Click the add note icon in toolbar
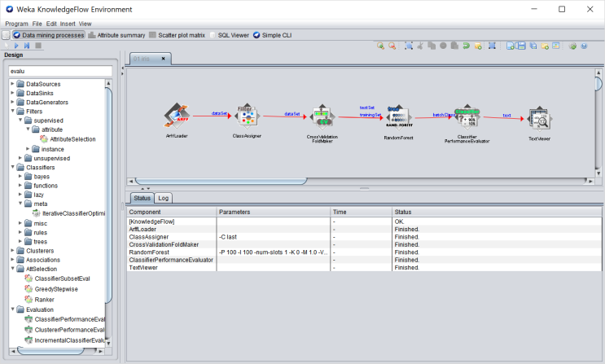The image size is (605, 364). [478, 46]
